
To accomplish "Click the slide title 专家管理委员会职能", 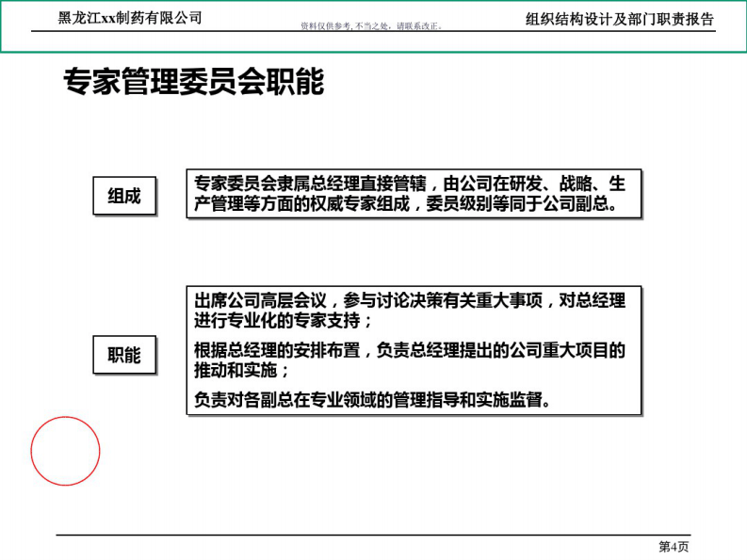I will tap(194, 81).
